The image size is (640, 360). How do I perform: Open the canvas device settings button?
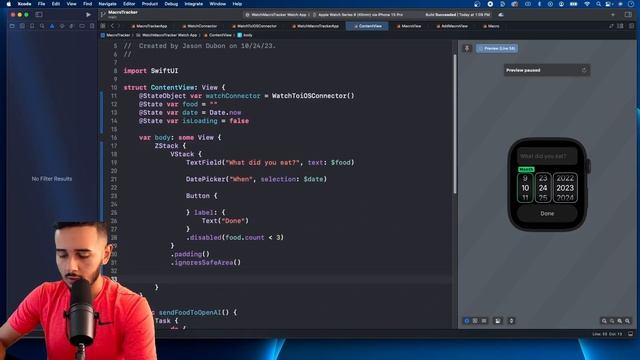498,321
